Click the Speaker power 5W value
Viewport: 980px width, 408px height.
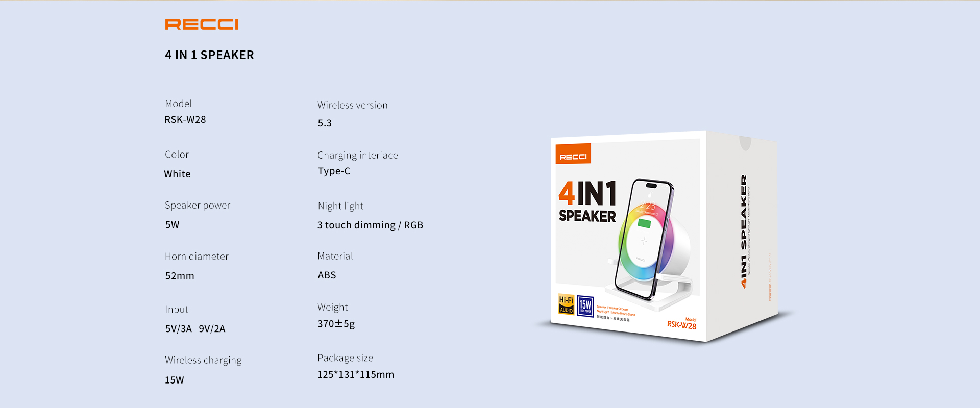[x=172, y=225]
